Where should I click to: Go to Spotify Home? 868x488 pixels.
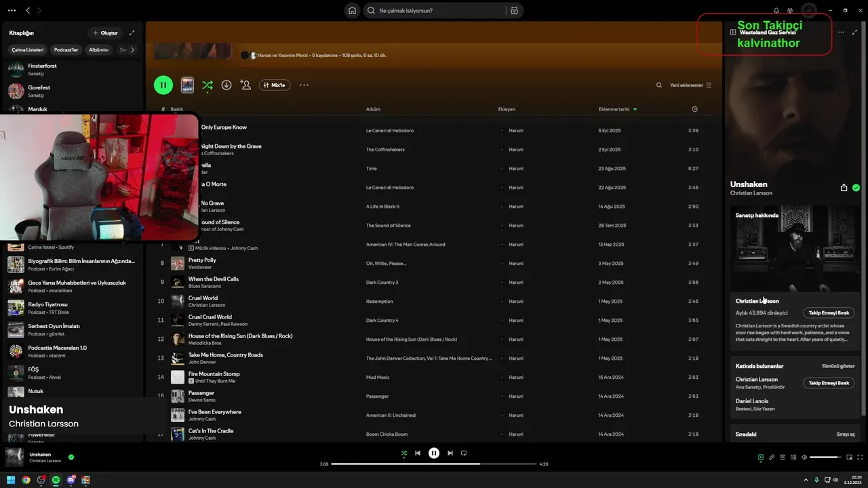coord(352,10)
